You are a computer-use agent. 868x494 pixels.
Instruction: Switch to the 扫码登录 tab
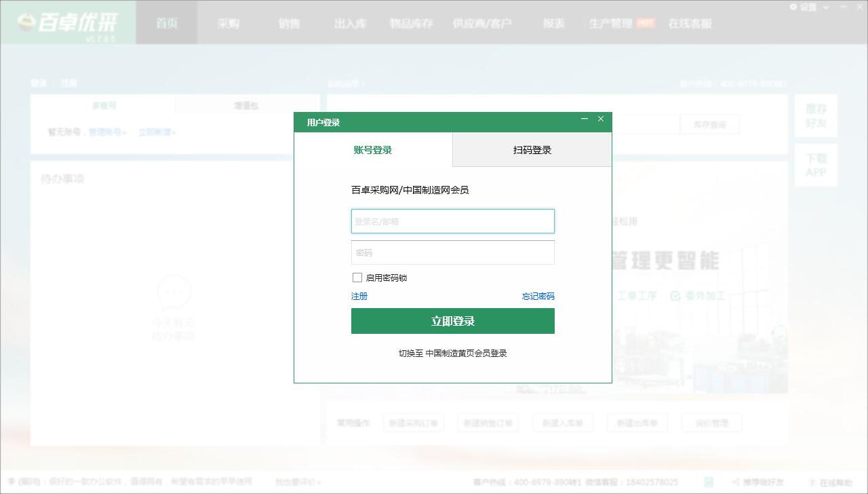click(532, 149)
